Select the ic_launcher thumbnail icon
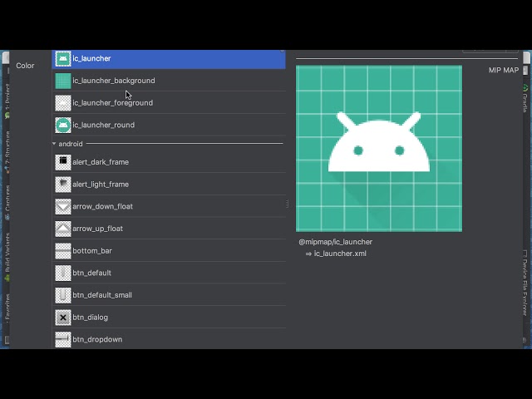The image size is (532, 399). click(x=63, y=59)
